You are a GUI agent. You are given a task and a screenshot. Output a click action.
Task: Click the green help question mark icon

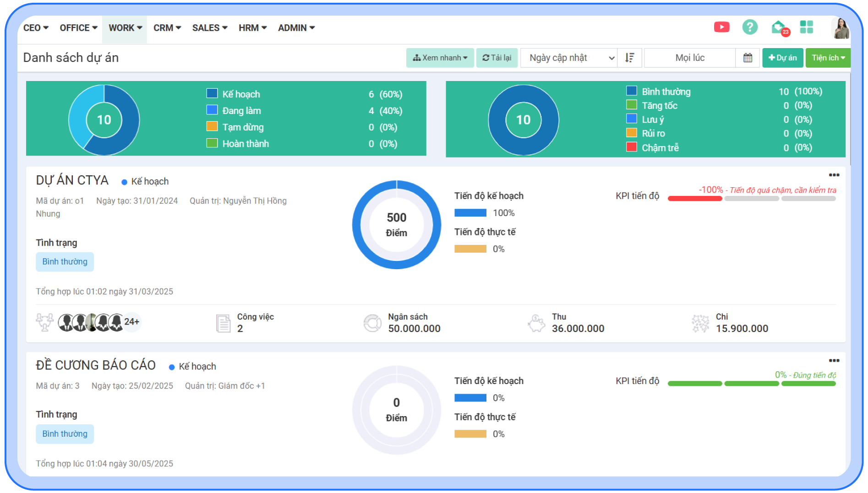click(750, 27)
